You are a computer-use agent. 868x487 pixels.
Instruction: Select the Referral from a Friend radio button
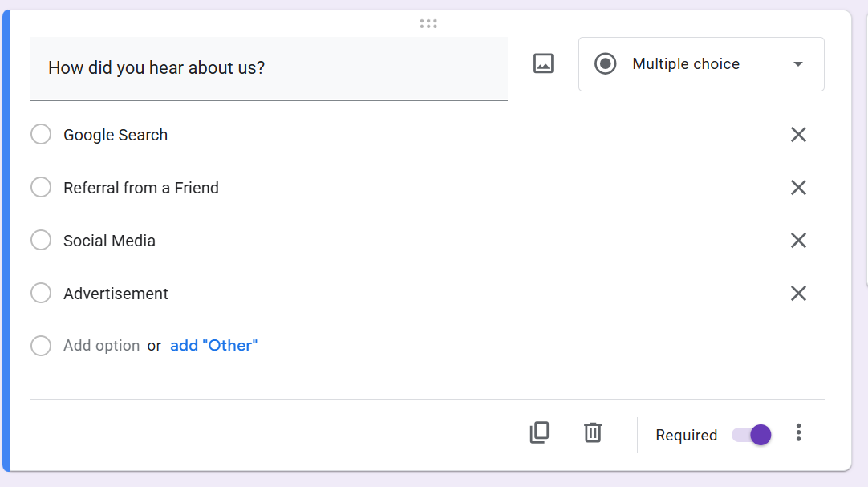pos(41,187)
